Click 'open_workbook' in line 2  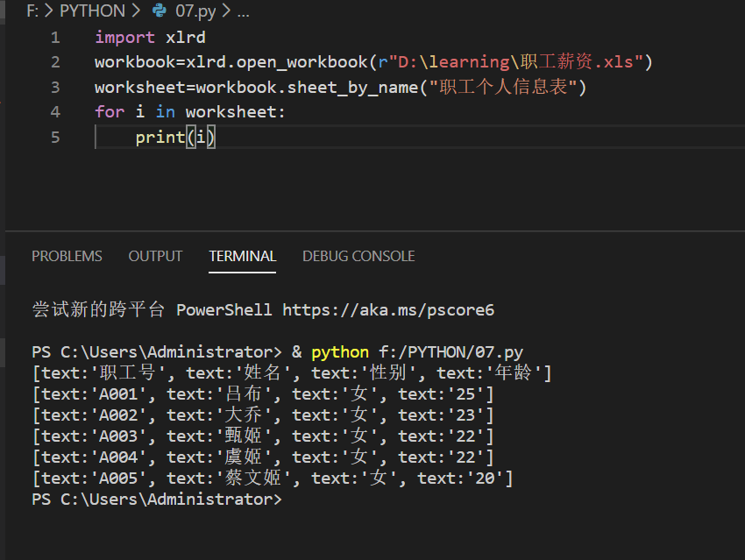[302, 62]
